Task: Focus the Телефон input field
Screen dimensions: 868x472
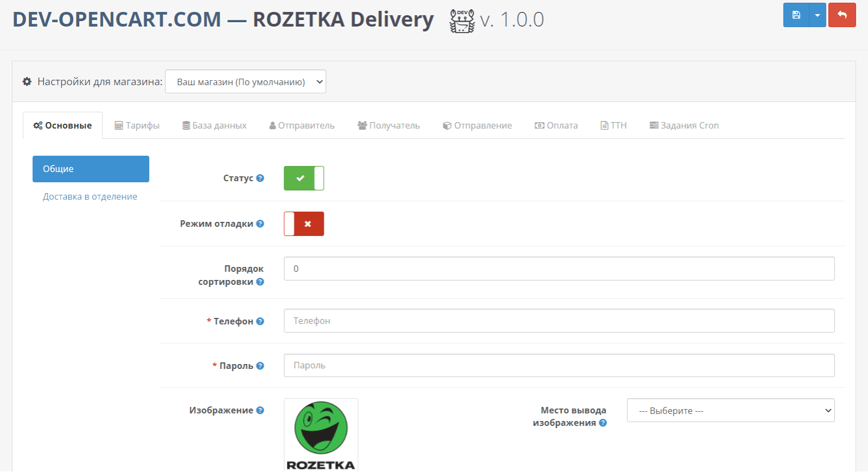Action: pos(559,321)
